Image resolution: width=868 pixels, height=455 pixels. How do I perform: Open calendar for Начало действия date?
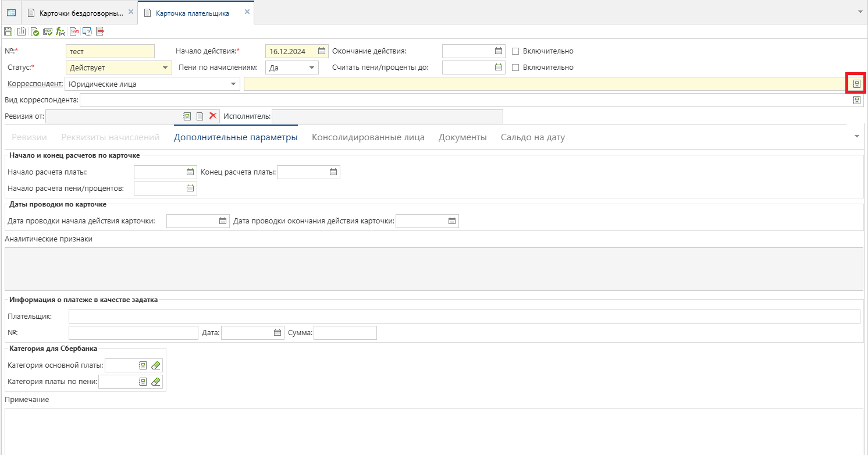(x=322, y=51)
